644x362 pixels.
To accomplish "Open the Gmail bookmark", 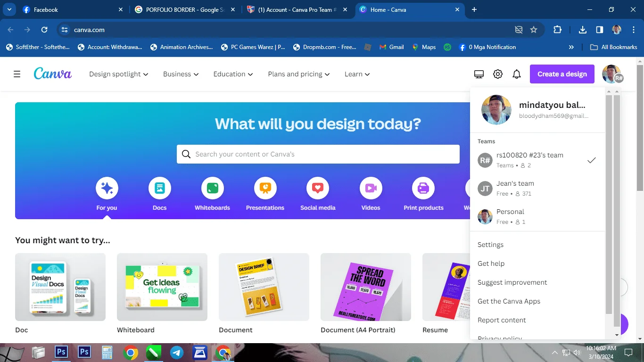I will coord(391,47).
